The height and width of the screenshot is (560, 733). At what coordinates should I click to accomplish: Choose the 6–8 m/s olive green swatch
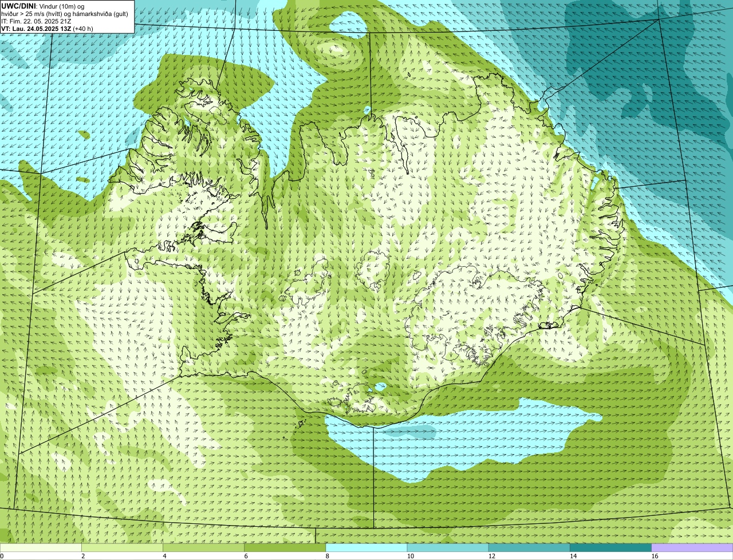point(285,547)
